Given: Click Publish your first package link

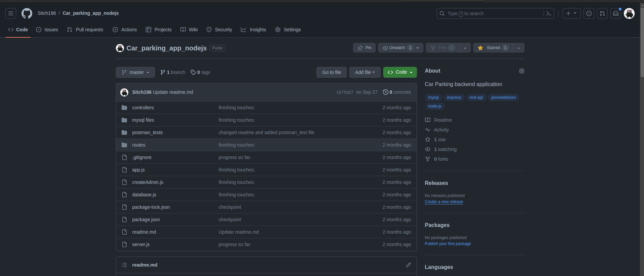Looking at the screenshot, I should (448, 244).
